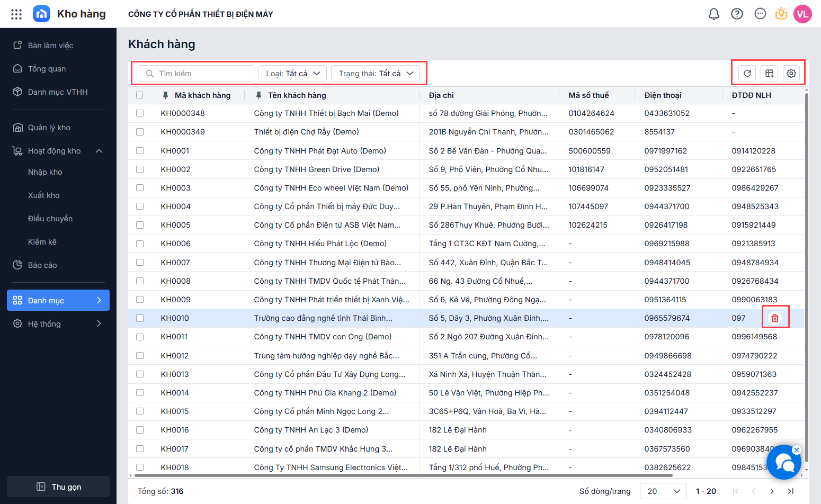The image size is (821, 504).
Task: Change rows per page dropdown
Action: pyautogui.click(x=663, y=491)
